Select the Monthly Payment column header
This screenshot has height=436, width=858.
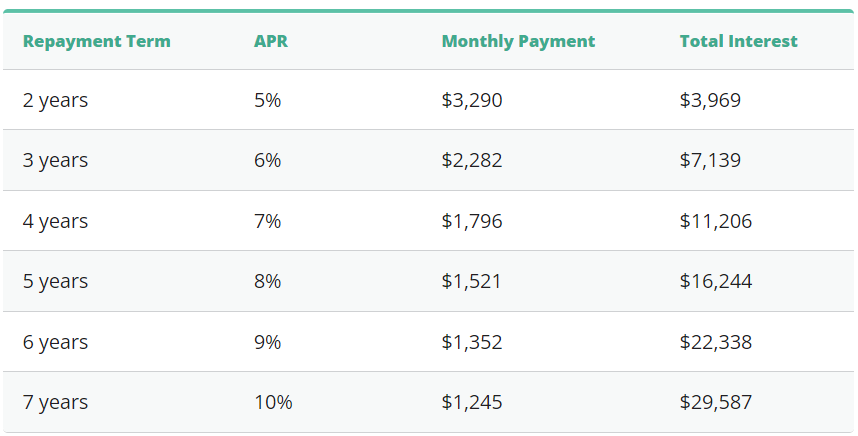(x=518, y=41)
